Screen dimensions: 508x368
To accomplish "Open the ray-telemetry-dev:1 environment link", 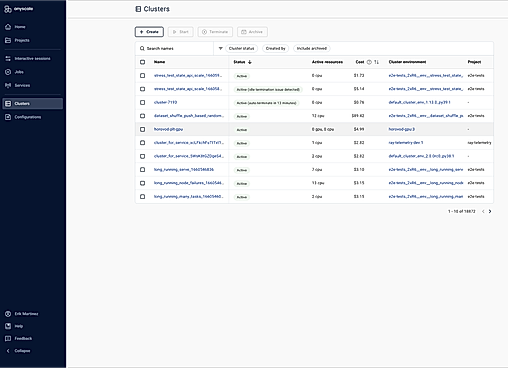I will [406, 143].
